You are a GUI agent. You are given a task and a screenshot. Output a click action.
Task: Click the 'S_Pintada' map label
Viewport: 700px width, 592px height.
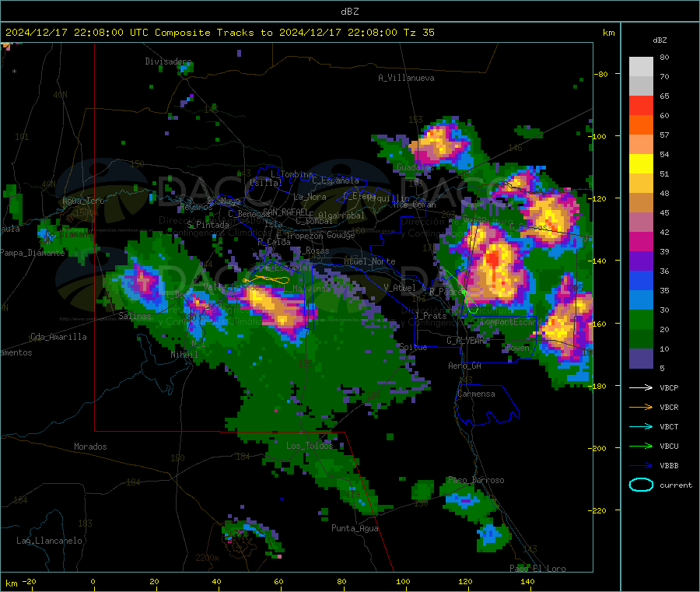208,225
